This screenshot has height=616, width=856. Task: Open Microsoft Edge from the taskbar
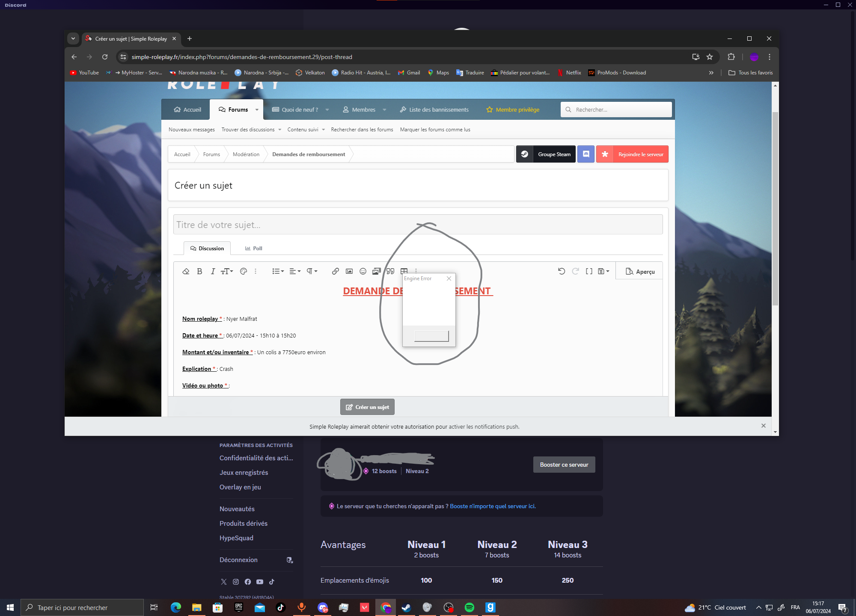[175, 607]
